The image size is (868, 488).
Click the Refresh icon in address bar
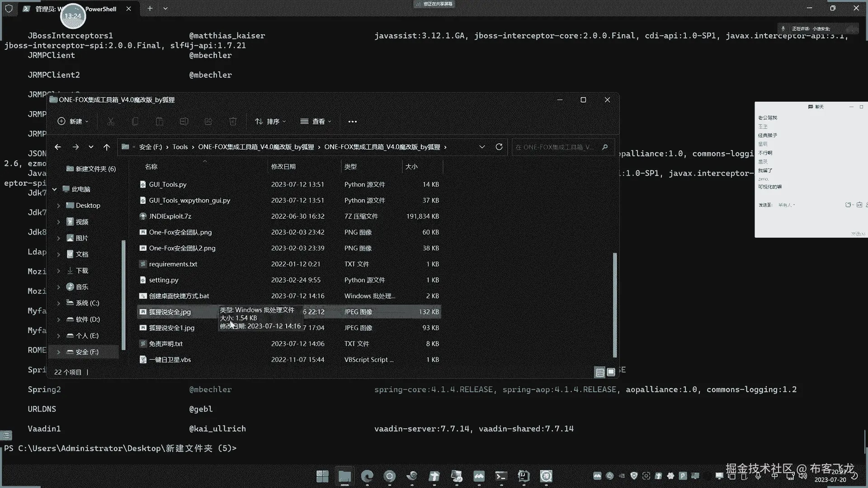pyautogui.click(x=499, y=147)
